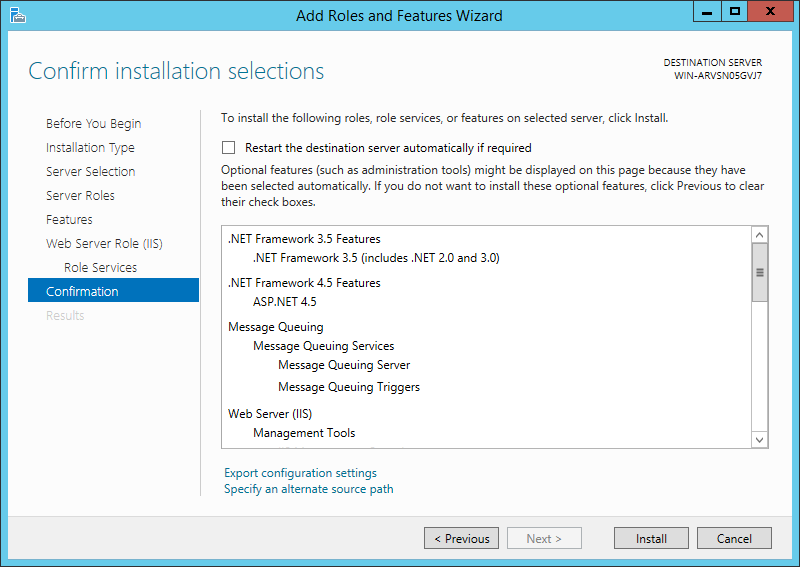Image resolution: width=800 pixels, height=567 pixels.
Task: Select the highlighted Confirmation step
Action: 82,292
